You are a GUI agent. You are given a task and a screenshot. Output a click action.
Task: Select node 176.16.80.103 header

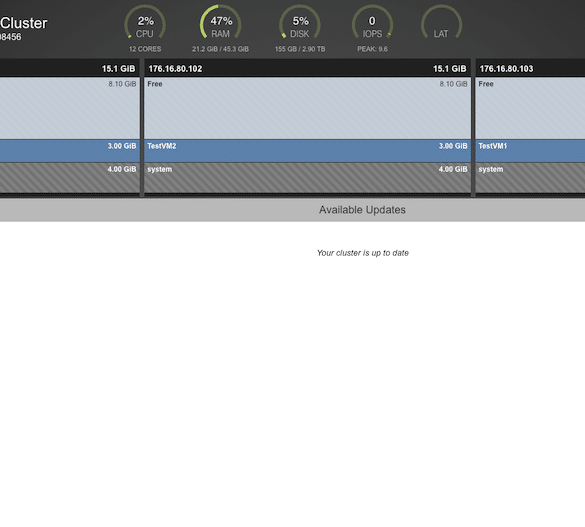point(530,69)
